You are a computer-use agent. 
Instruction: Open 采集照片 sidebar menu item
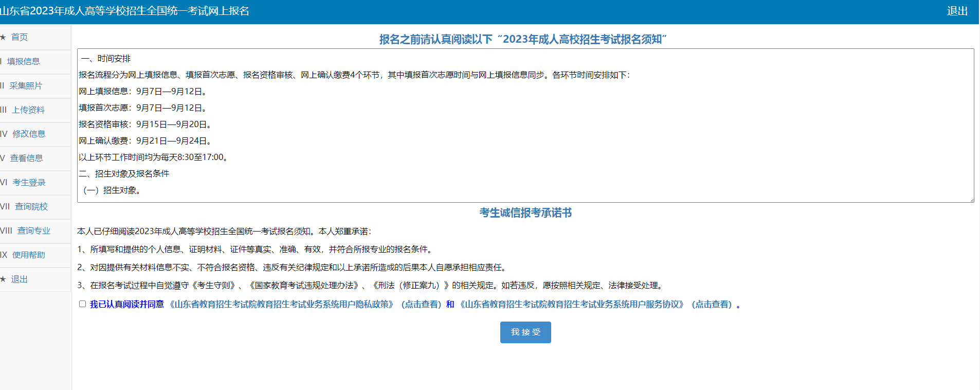26,85
